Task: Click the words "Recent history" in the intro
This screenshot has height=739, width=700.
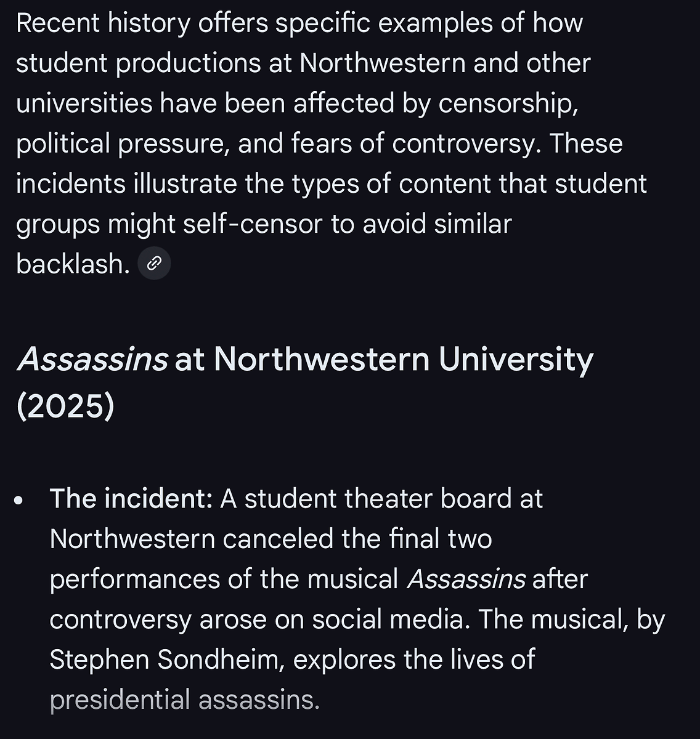Action: pos(103,23)
